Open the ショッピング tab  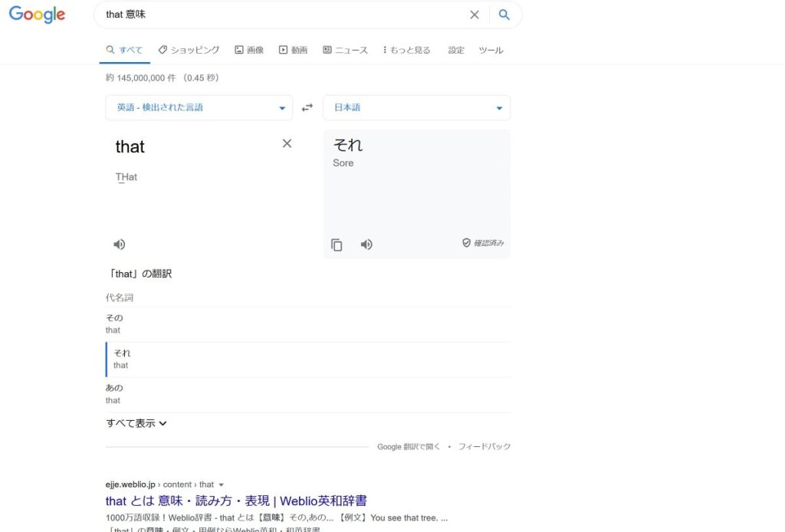189,50
